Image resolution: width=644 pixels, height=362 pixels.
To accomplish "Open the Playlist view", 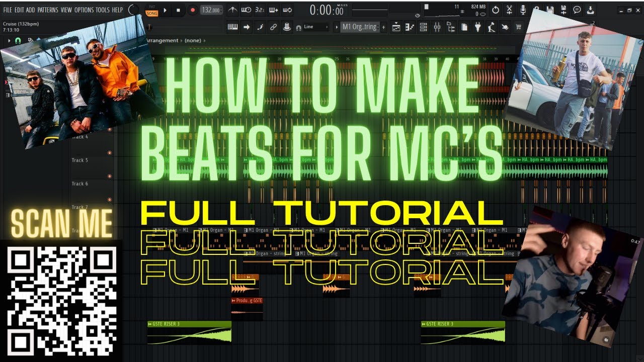I will click(x=396, y=27).
